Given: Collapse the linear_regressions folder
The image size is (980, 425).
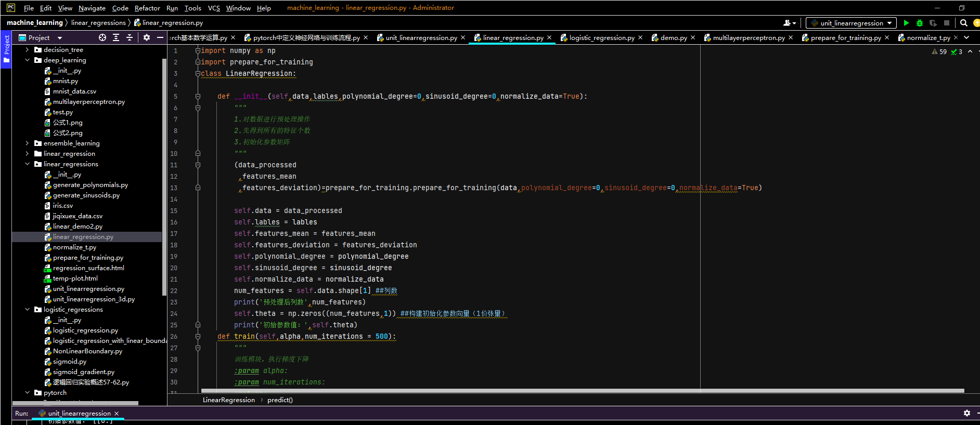Looking at the screenshot, I should point(27,164).
